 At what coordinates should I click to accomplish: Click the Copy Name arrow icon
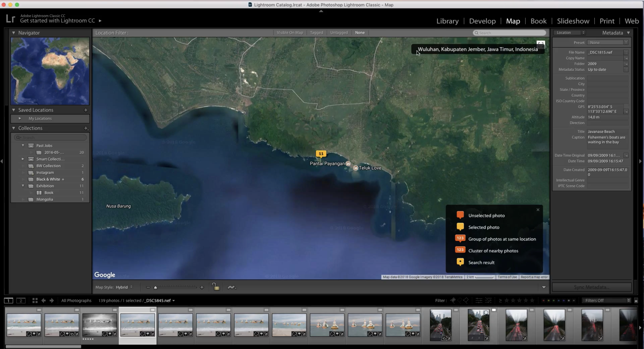(626, 58)
